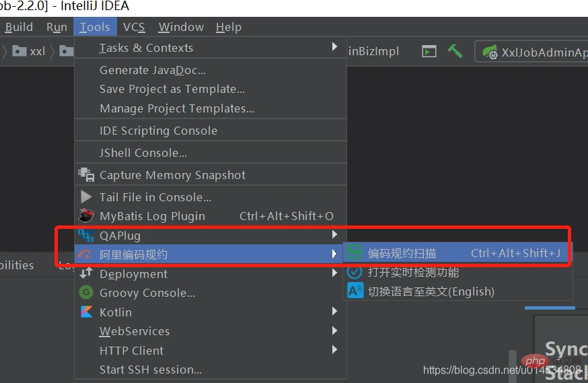Screen dimensions: 588x383
Task: Select Capture Memory Snapshot entry
Action: coord(211,175)
